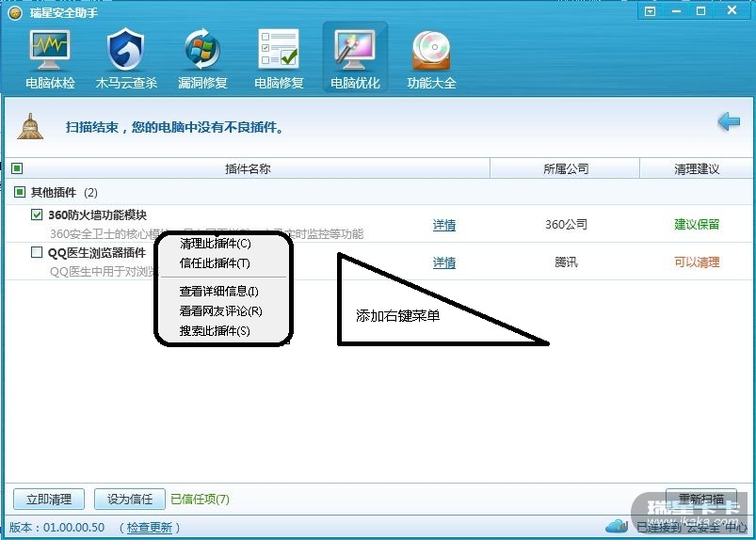The width and height of the screenshot is (756, 540).
Task: Sort by 清理建议 column header
Action: tap(697, 168)
